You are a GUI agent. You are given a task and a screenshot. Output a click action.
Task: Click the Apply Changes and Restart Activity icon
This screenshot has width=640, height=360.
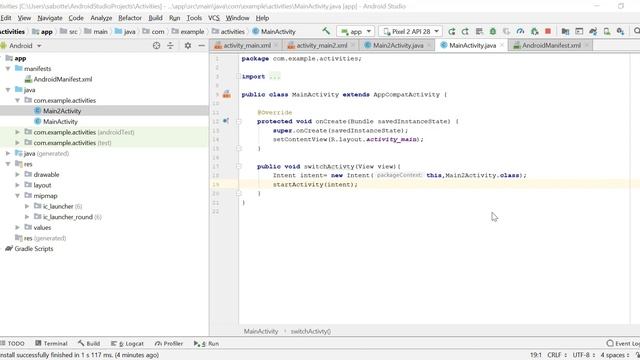tap(465, 31)
